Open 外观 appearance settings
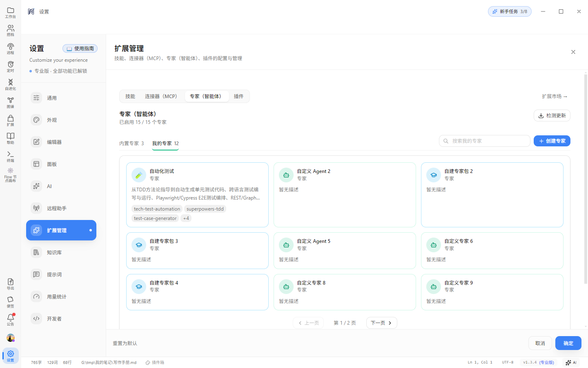Image resolution: width=588 pixels, height=368 pixels. 61,120
